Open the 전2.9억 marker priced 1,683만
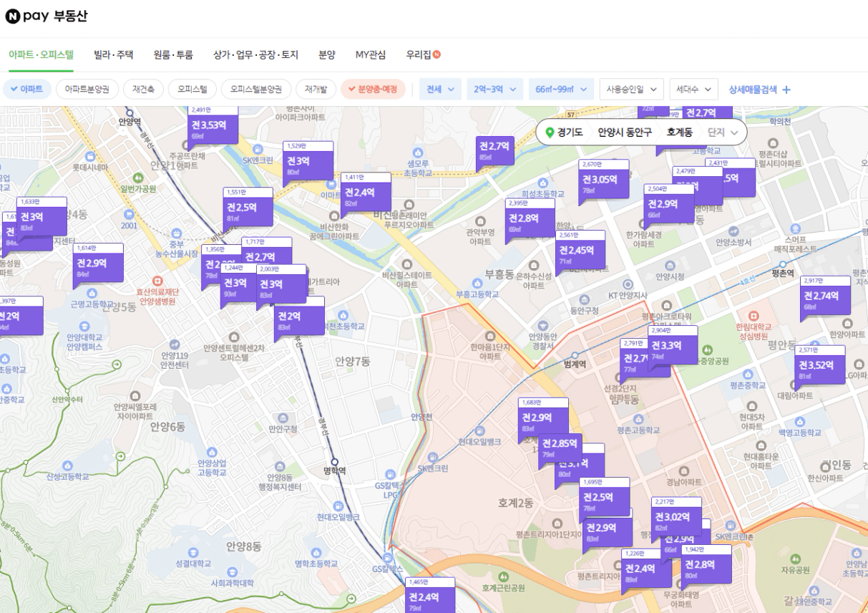Image resolution: width=868 pixels, height=613 pixels. point(544,420)
